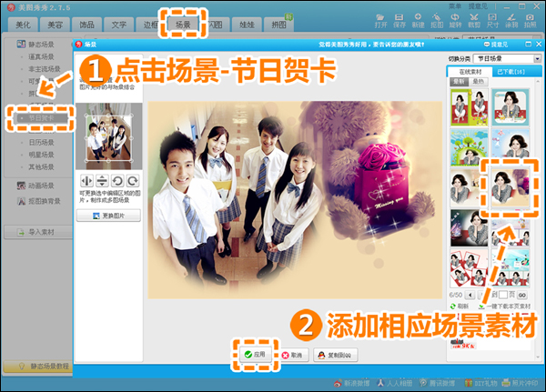Click the 复制到QQ button

(x=335, y=355)
